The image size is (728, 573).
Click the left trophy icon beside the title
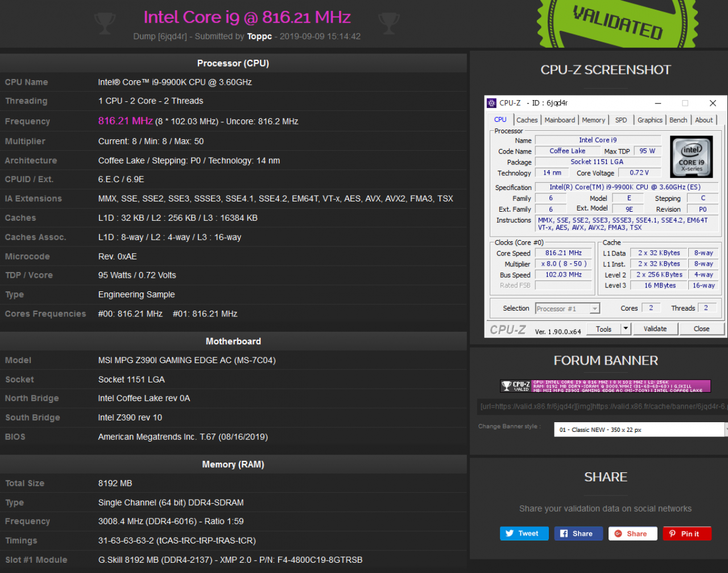click(x=105, y=23)
